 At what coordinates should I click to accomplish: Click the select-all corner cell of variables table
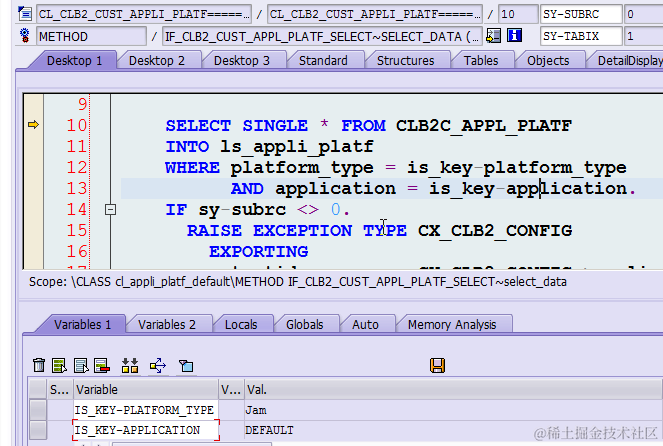click(x=38, y=389)
